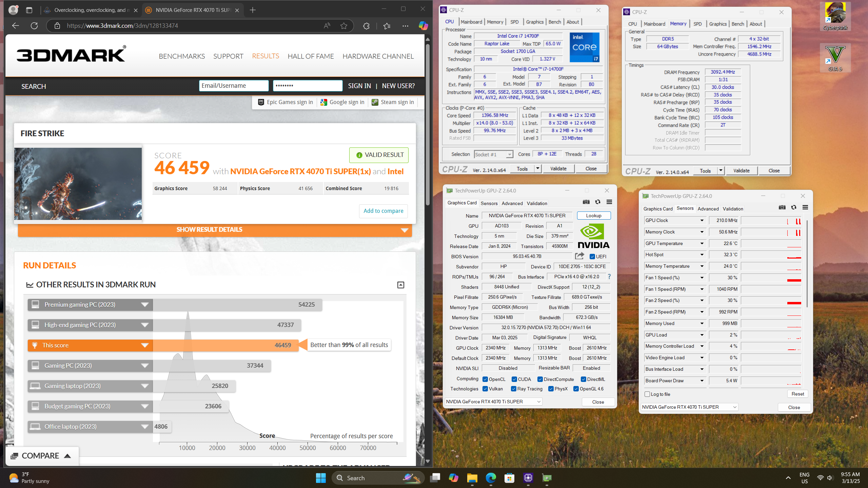Open Edge Copilot icon in toolbar

pos(423,26)
